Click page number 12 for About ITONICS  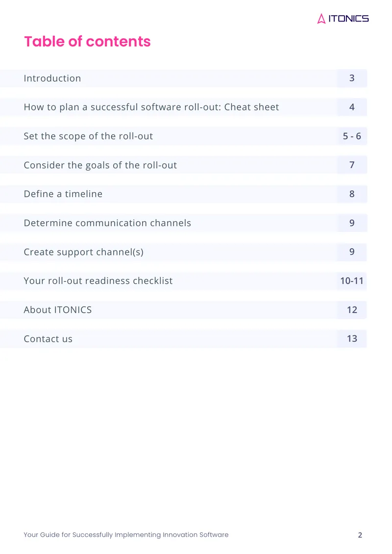click(352, 310)
